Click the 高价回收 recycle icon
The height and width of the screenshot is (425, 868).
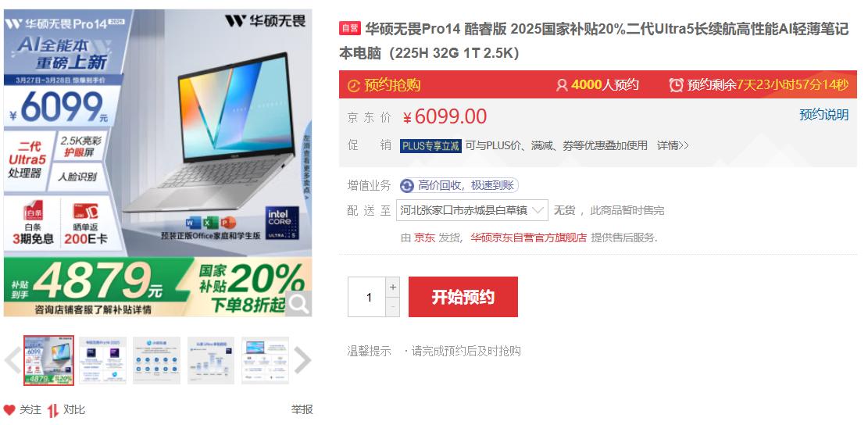click(407, 185)
